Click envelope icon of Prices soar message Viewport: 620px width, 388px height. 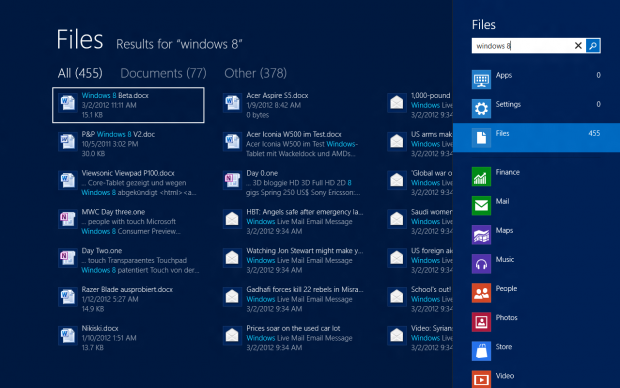tap(232, 335)
